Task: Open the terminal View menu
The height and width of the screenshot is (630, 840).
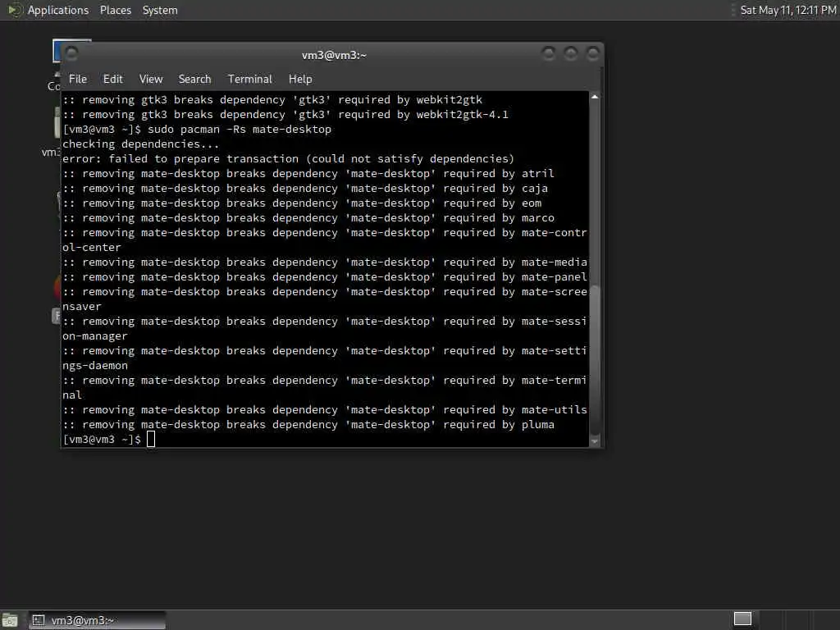Action: point(151,79)
